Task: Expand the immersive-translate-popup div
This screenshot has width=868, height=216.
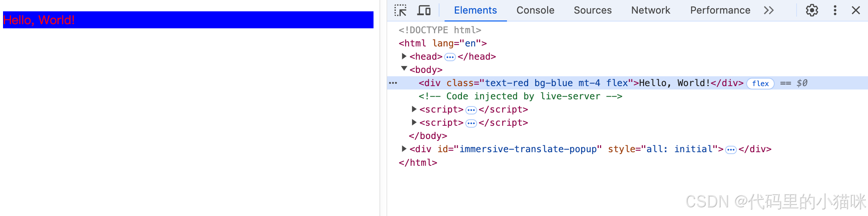Action: click(x=404, y=149)
